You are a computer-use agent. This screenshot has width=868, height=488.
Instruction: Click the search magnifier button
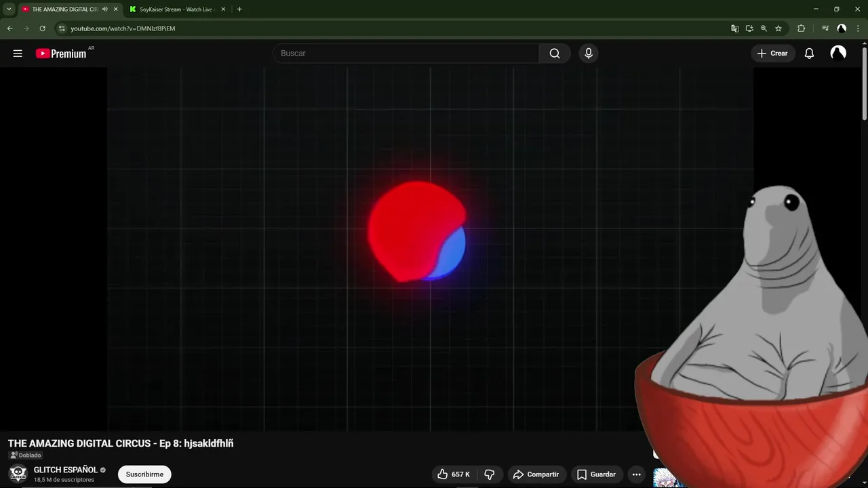click(555, 54)
